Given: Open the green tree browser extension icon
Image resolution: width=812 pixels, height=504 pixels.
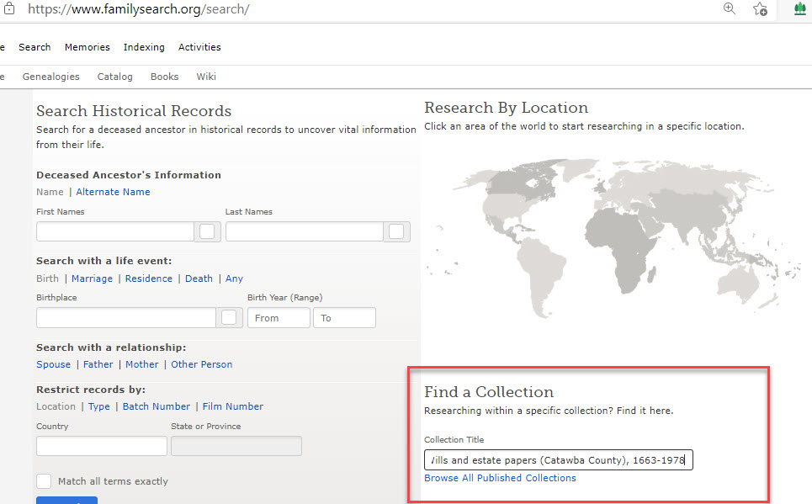Looking at the screenshot, I should [x=800, y=8].
